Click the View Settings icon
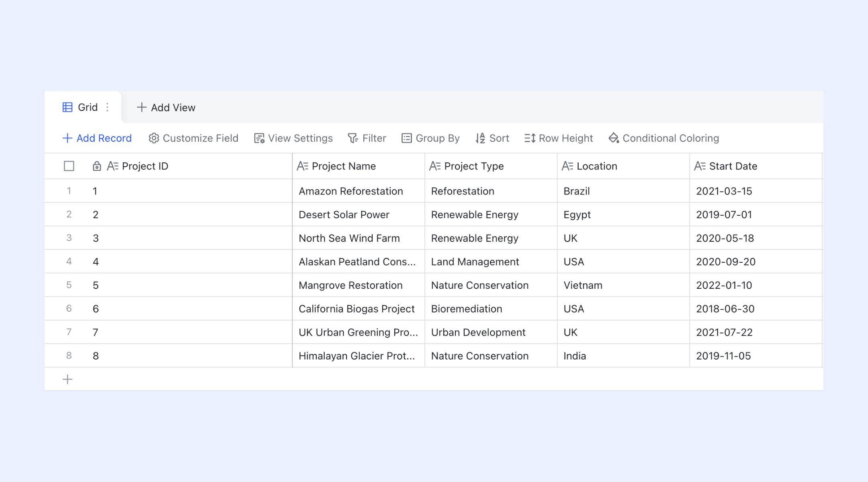Screen dimensions: 868x482 [259, 138]
